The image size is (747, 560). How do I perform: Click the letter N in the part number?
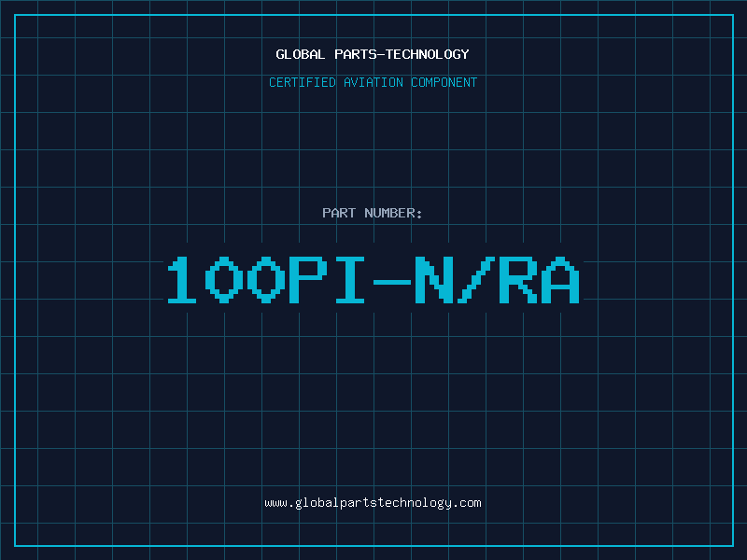click(x=434, y=281)
